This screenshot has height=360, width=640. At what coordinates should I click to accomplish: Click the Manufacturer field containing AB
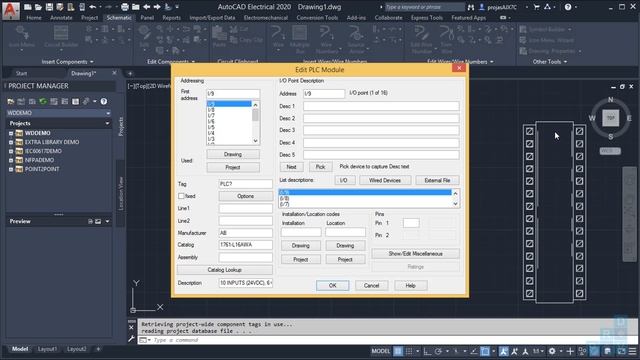click(245, 233)
